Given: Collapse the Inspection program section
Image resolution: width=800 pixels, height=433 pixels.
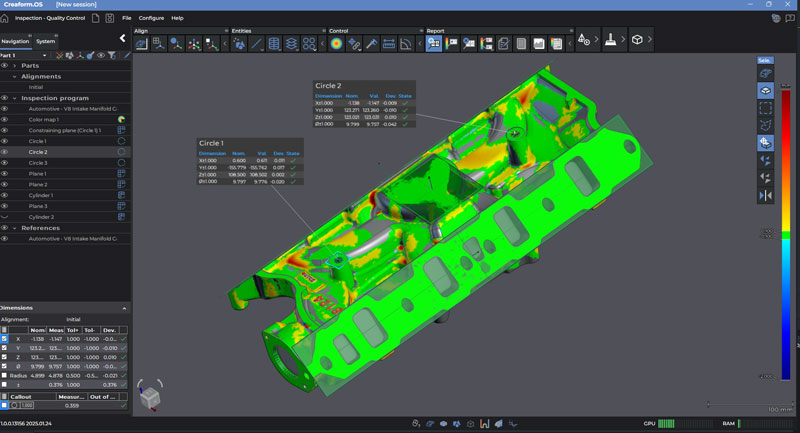Looking at the screenshot, I should click(14, 98).
